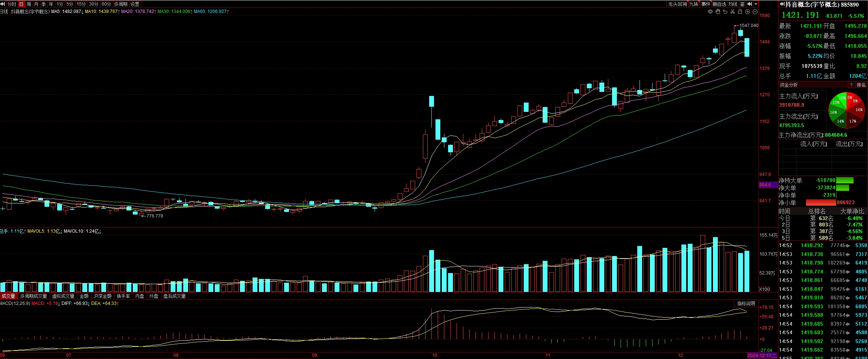Click 主力流入 value 3910788.9
The image size is (868, 359).
coord(792,105)
